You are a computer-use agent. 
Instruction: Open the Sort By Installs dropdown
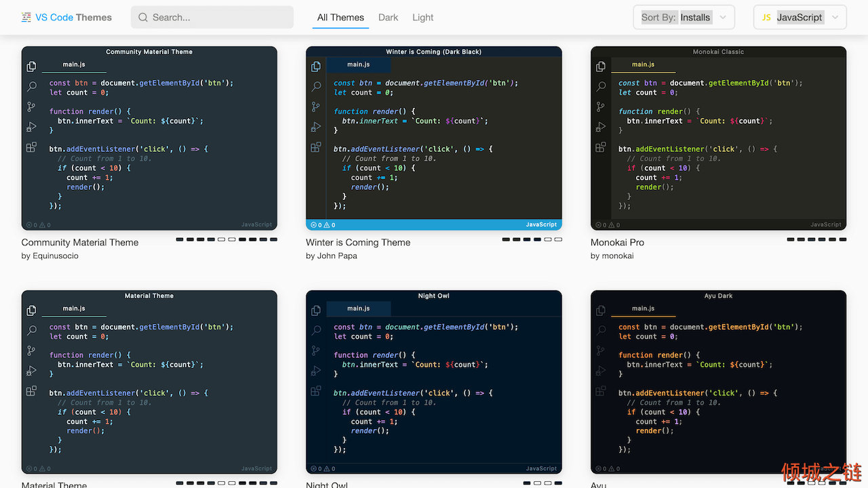coord(684,18)
